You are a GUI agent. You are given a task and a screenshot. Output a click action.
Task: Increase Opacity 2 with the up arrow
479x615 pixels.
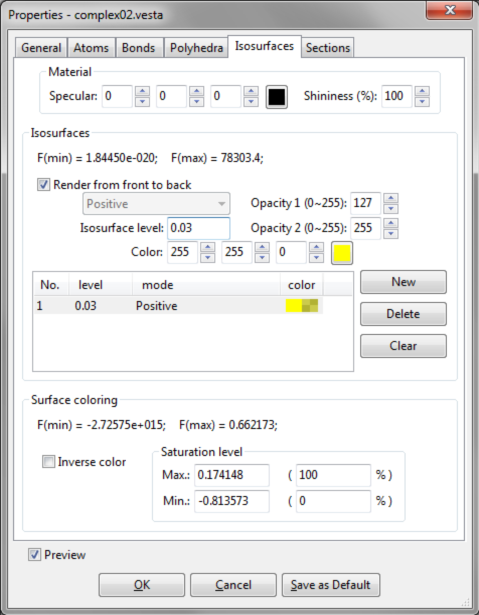[x=391, y=223]
